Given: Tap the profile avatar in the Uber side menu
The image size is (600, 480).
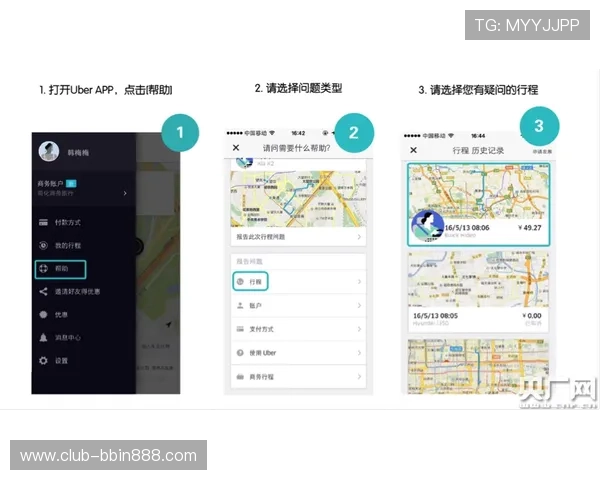Looking at the screenshot, I should (49, 151).
